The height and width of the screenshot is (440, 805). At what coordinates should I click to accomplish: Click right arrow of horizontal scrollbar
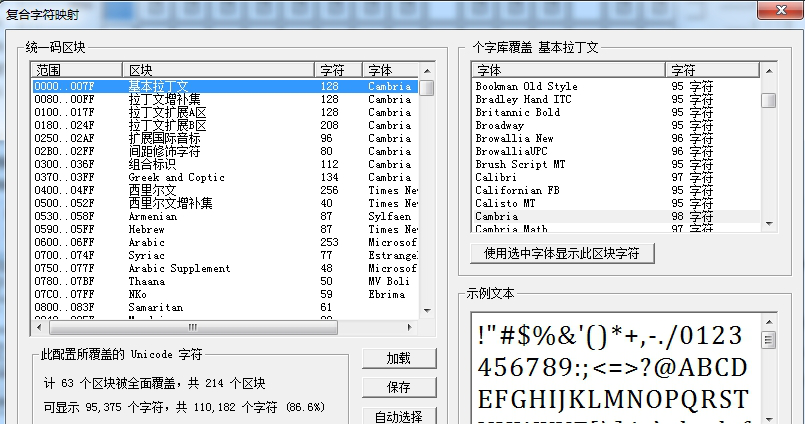409,327
